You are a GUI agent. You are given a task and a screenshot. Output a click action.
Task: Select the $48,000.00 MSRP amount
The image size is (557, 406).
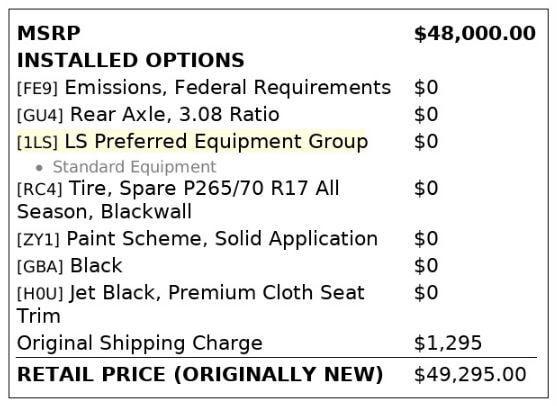[x=475, y=33]
